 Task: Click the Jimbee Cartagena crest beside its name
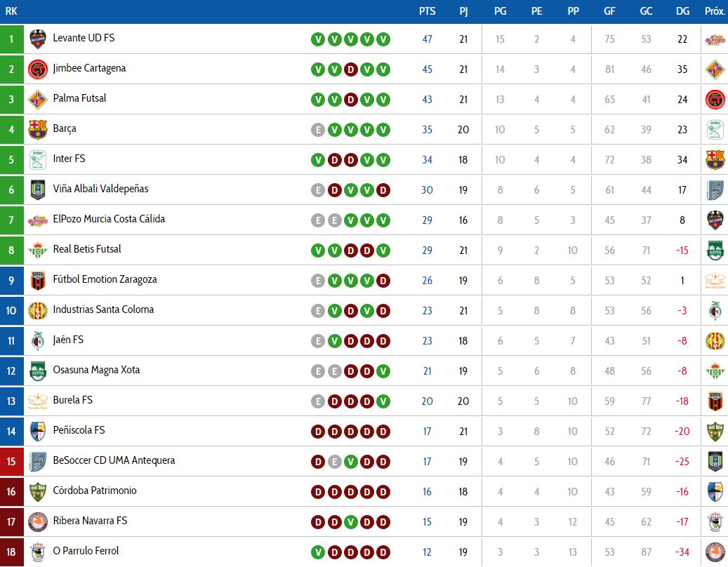coord(38,69)
